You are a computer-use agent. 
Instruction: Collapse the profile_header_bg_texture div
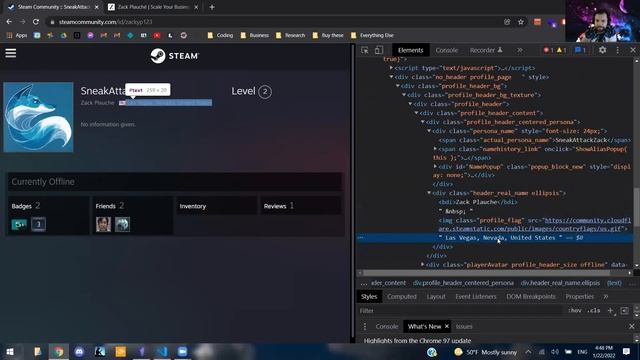(x=404, y=95)
